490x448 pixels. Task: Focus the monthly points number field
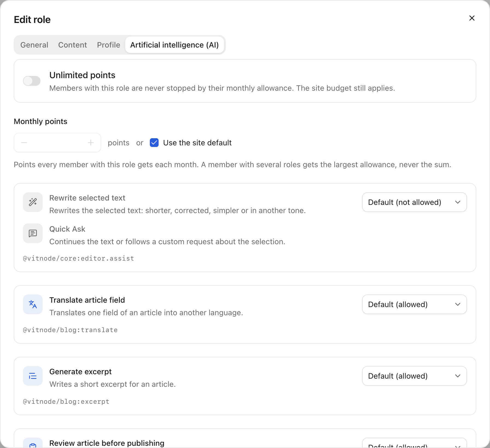(57, 143)
